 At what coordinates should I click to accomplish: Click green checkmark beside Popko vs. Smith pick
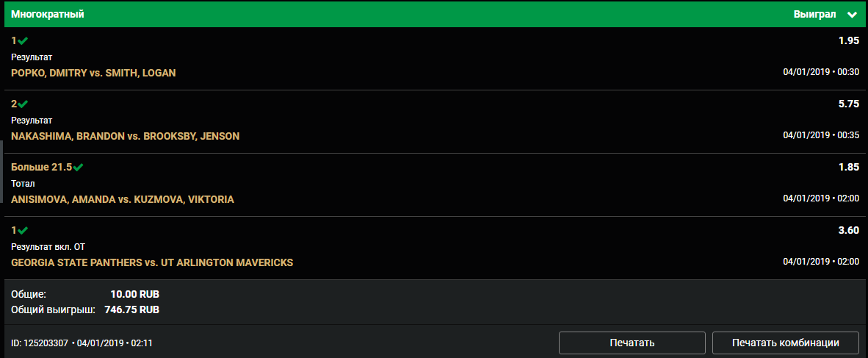[23, 41]
